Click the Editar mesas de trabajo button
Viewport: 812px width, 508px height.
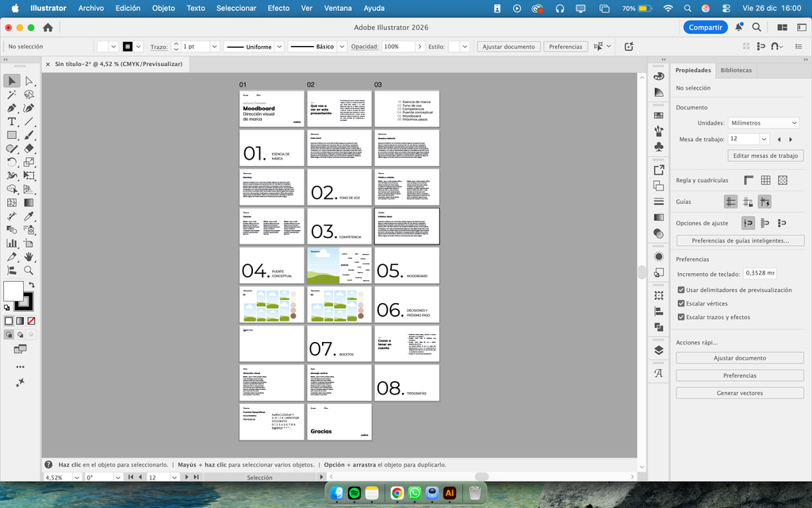(739, 156)
